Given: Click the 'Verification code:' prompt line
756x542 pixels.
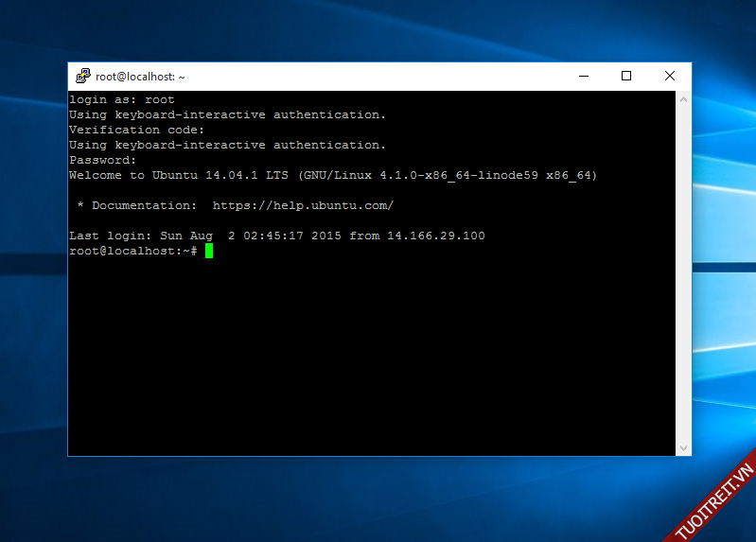Looking at the screenshot, I should pos(136,130).
